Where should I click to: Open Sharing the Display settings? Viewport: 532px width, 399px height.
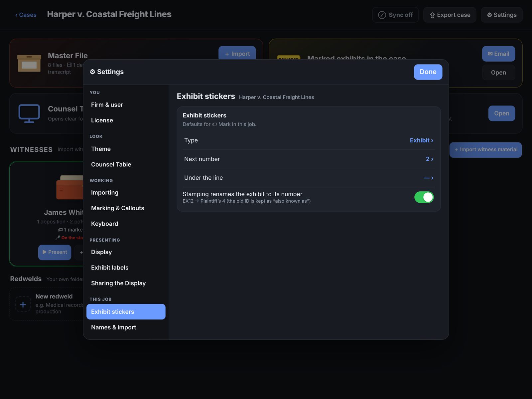point(126,283)
